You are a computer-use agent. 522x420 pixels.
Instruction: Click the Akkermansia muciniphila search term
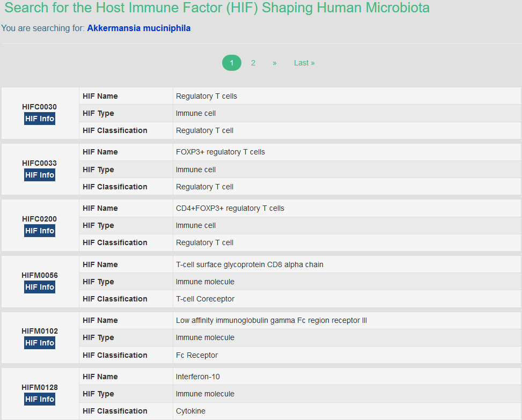point(138,28)
